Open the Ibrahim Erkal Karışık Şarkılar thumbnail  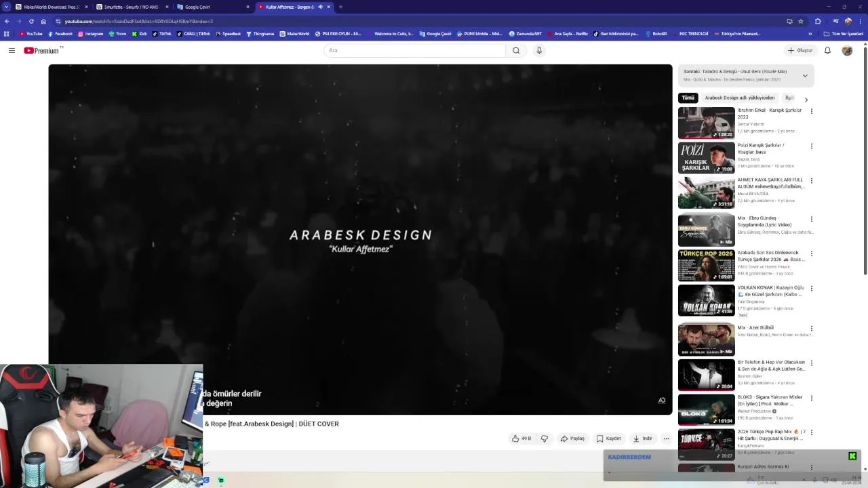[706, 123]
